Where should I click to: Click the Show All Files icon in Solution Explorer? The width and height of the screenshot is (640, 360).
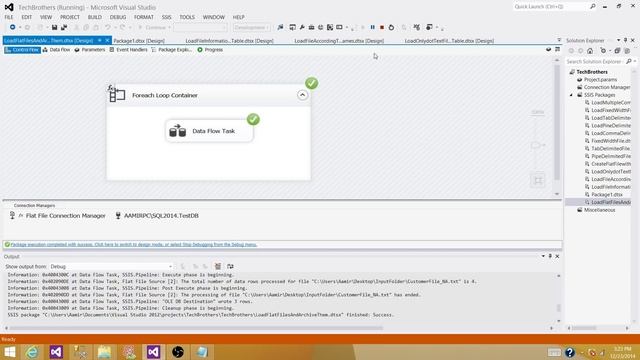(627, 51)
